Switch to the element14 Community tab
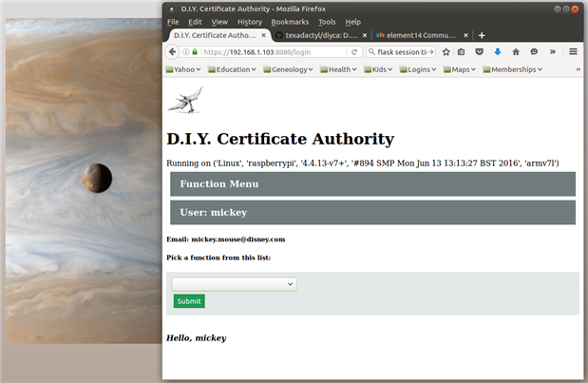The height and width of the screenshot is (383, 588). point(422,35)
